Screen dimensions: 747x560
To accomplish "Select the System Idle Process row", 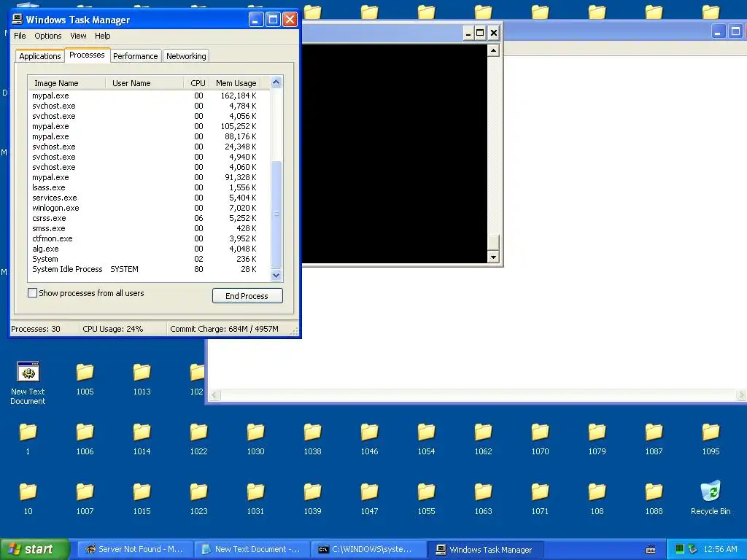I will point(149,269).
